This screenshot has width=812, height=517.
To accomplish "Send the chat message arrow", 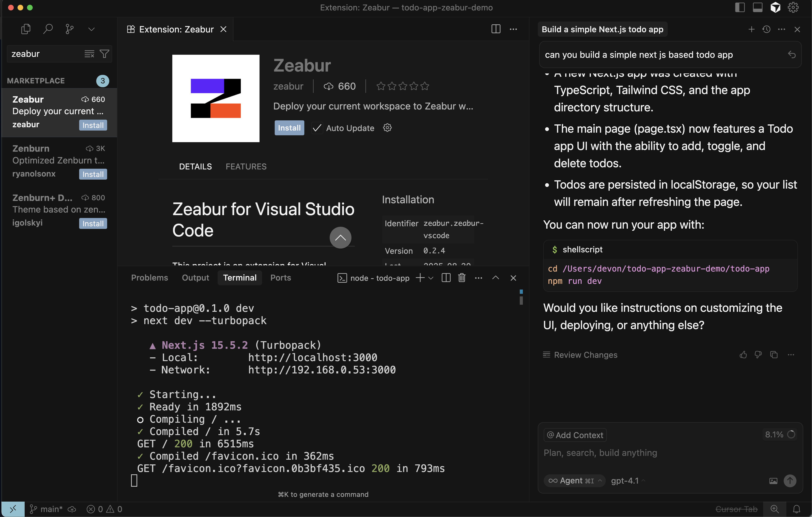I will click(x=790, y=481).
